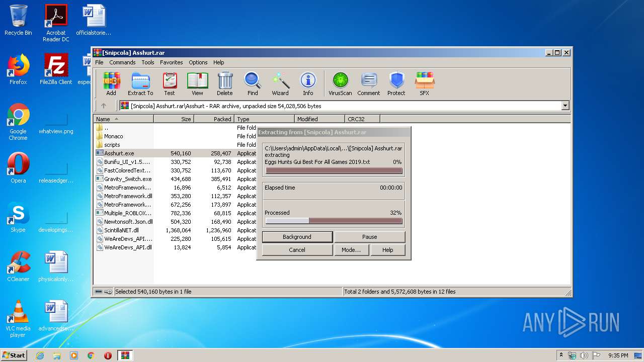
Task: Click the volume icon in system tray
Action: (584, 355)
